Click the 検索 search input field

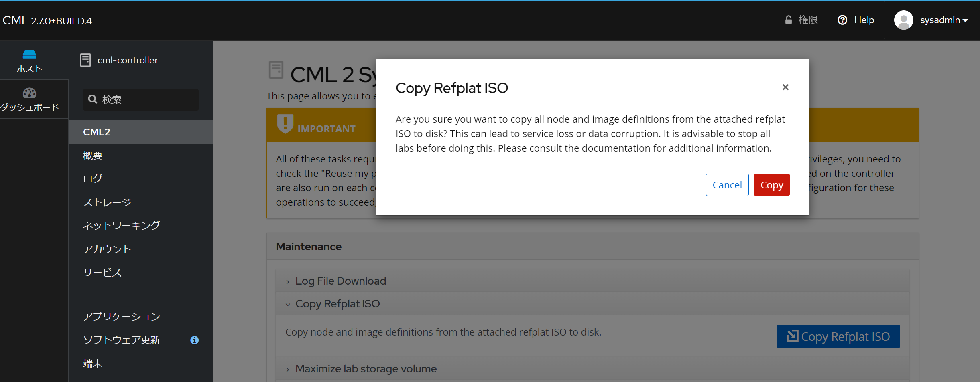(141, 99)
